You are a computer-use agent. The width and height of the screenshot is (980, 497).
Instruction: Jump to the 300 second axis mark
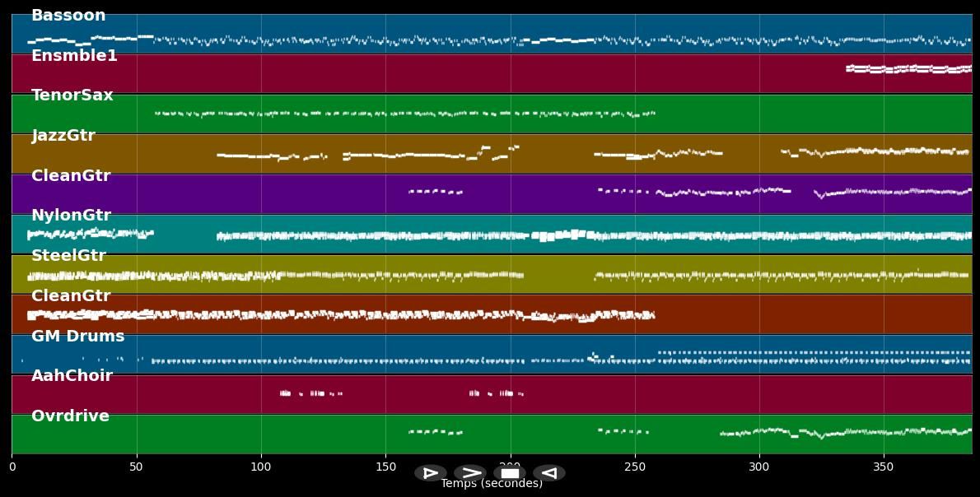758,467
